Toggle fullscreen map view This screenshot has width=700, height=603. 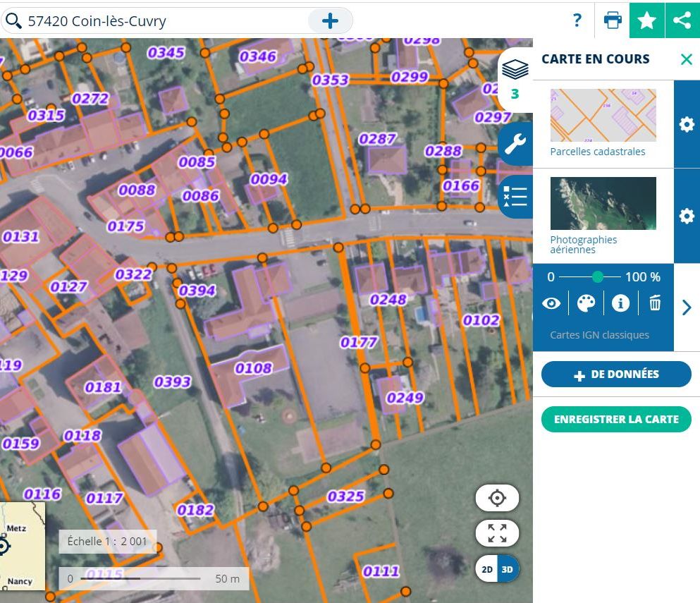[497, 533]
